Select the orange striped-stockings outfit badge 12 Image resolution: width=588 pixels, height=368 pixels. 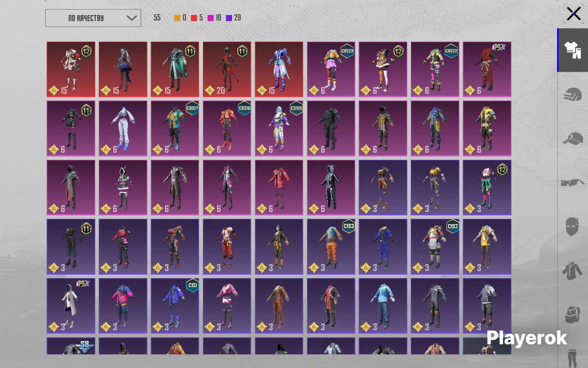[x=383, y=70]
